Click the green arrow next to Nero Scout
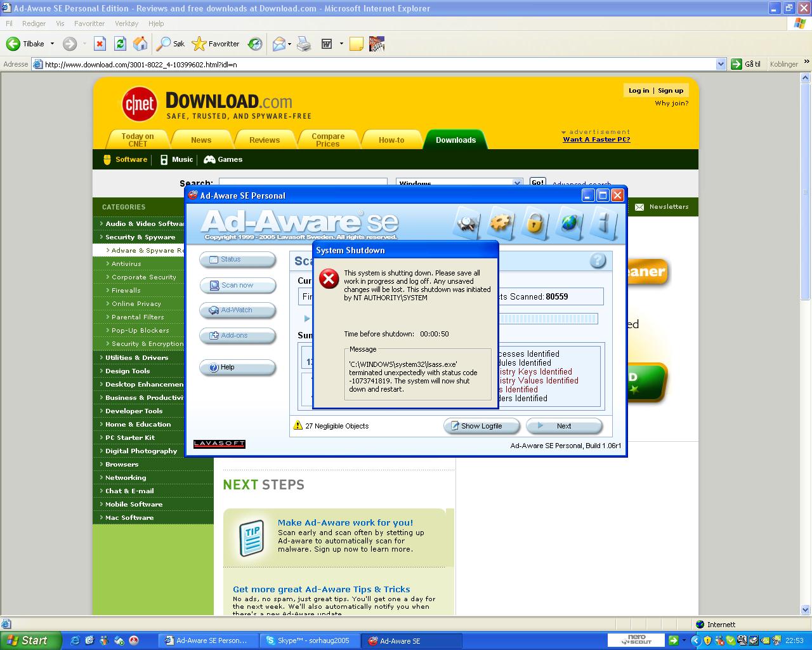 pos(674,640)
